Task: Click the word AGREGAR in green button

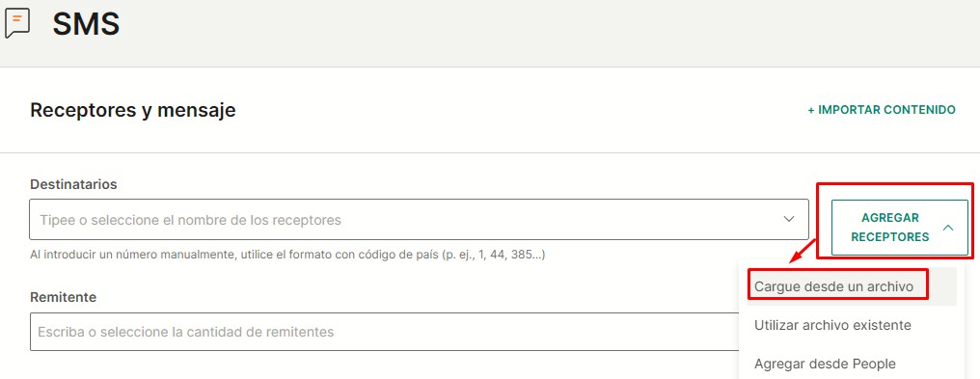Action: (890, 218)
